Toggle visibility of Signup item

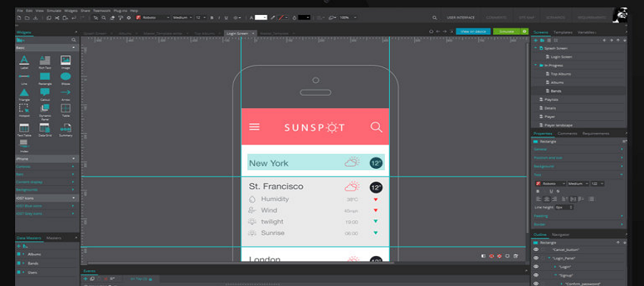pos(535,275)
